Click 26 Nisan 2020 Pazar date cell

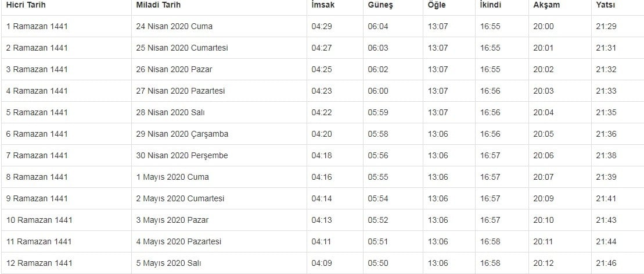click(174, 69)
